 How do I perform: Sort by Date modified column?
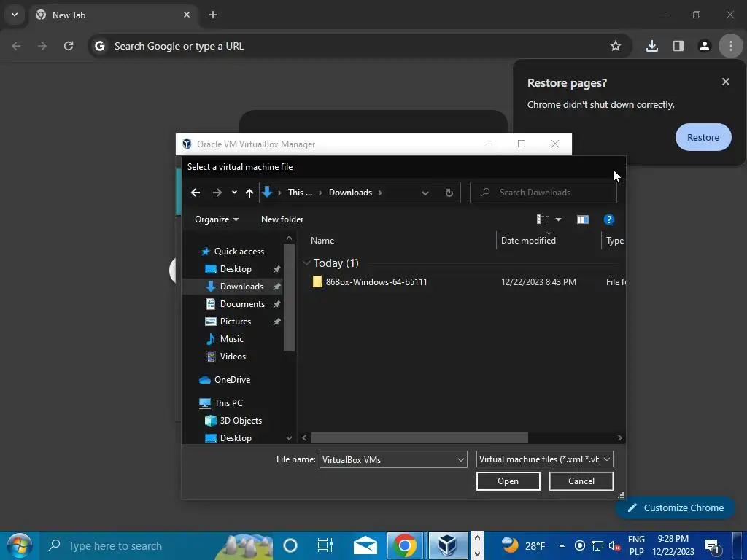528,241
